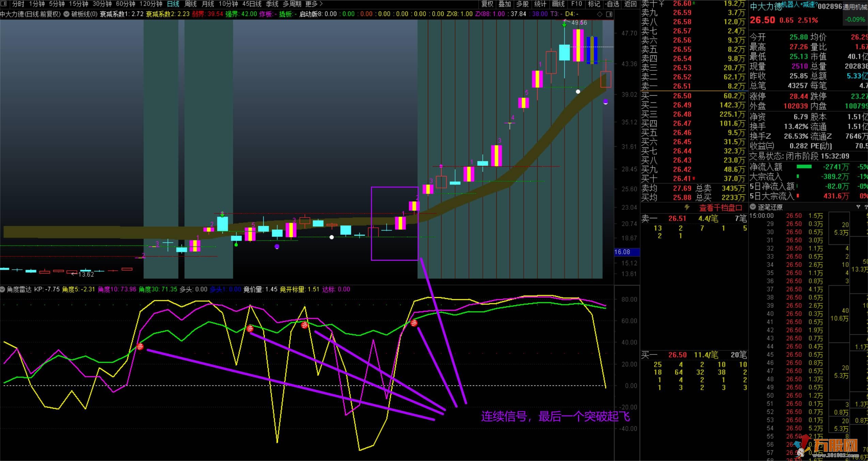Toggle the panel layout icon beside the diamond
868x461 pixels.
pos(609,14)
